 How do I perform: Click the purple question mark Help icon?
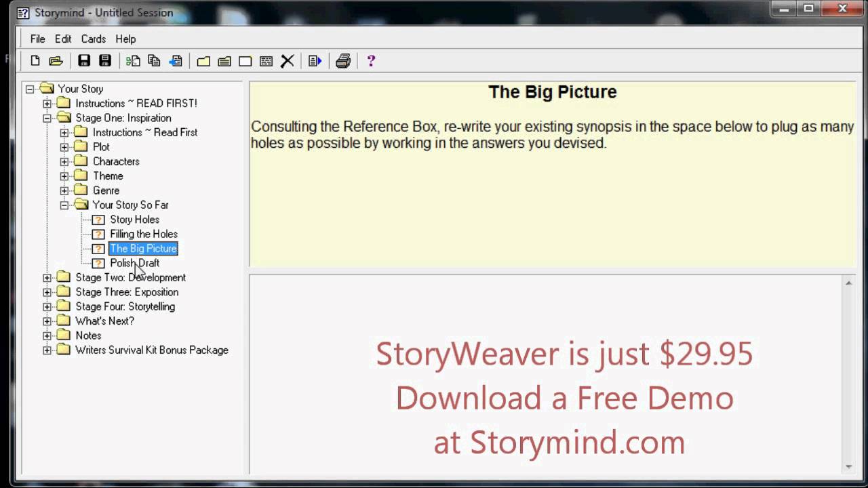[371, 61]
